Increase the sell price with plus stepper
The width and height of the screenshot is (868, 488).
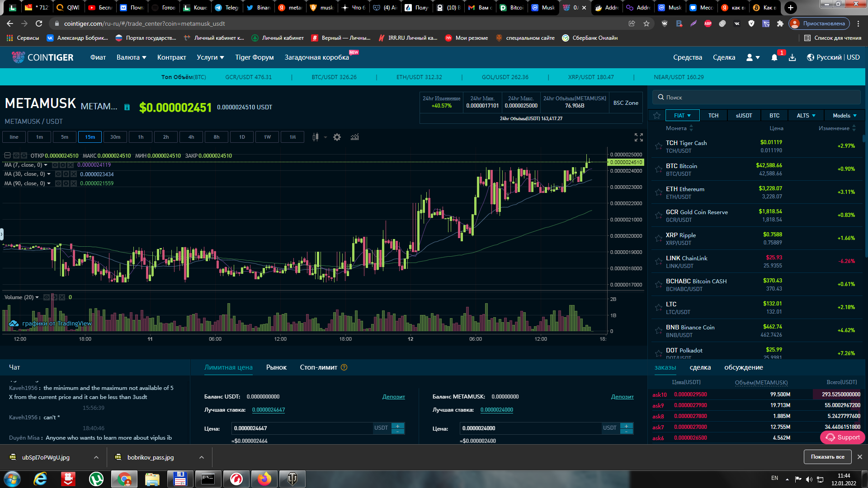pos(626,426)
